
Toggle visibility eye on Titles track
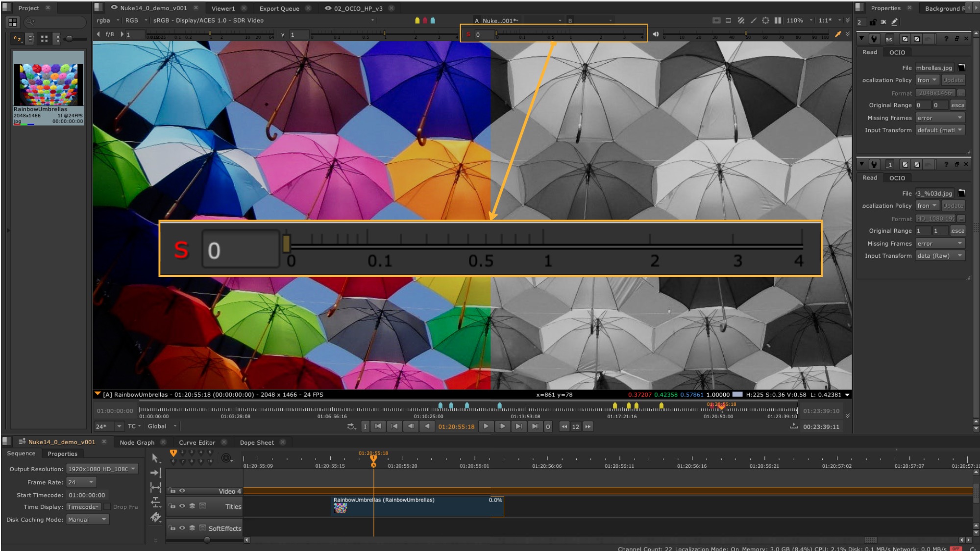[x=182, y=506]
